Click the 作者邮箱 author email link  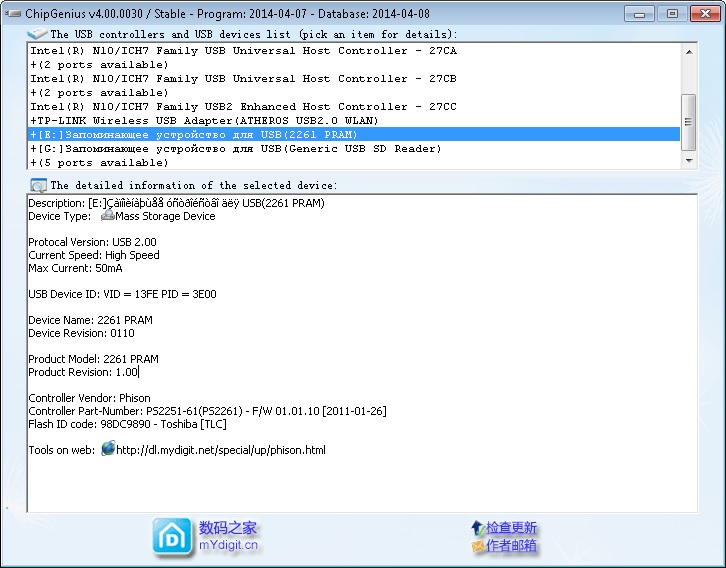coord(511,546)
